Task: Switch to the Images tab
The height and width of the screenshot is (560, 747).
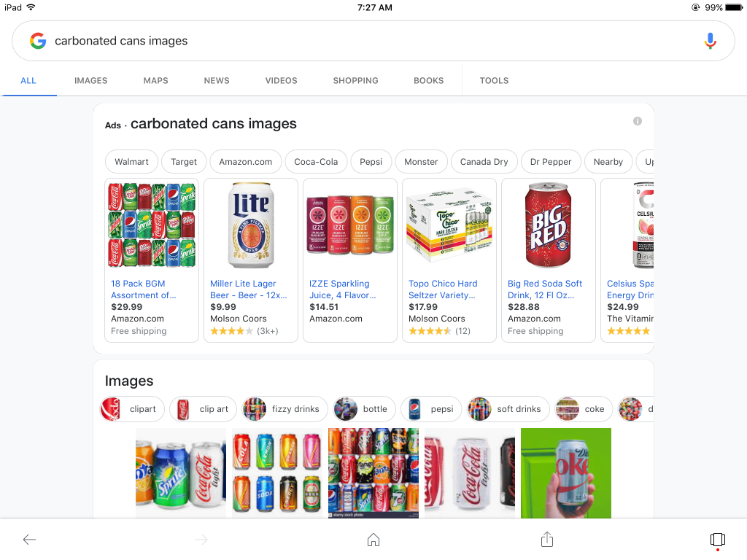Action: click(90, 81)
